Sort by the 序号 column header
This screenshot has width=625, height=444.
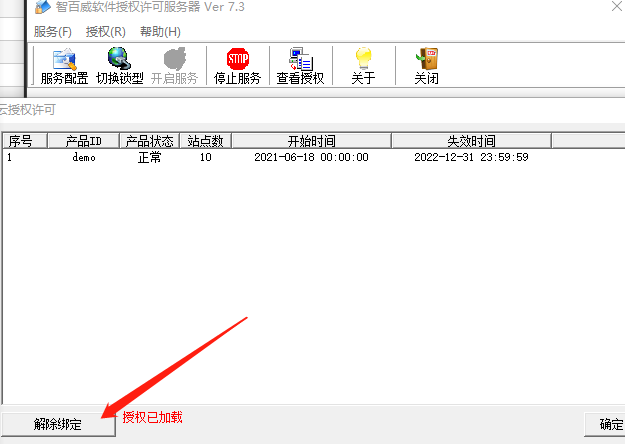click(x=20, y=141)
